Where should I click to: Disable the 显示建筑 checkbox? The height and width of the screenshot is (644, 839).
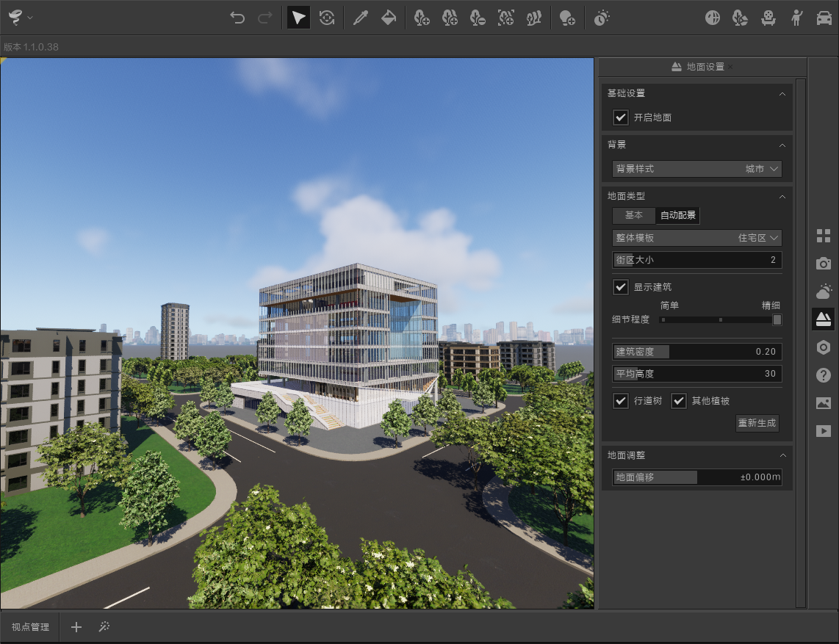(621, 287)
